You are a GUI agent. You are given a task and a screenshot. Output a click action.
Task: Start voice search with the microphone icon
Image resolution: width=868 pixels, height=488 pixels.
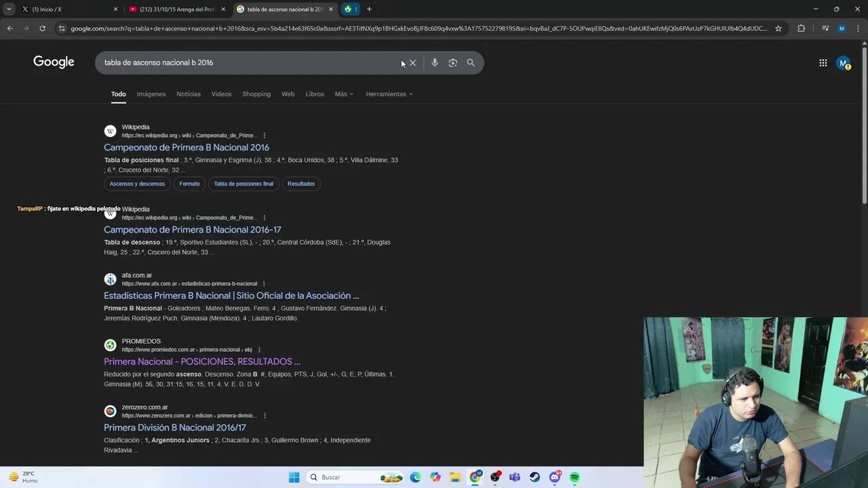coord(435,62)
